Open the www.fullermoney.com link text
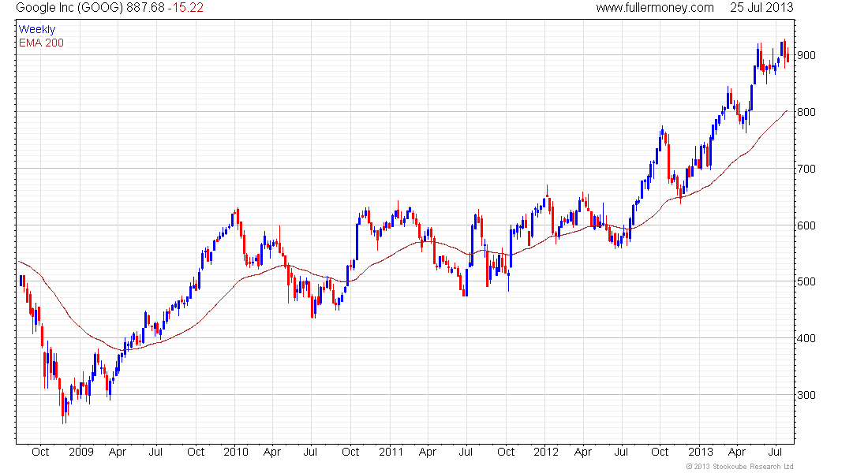Image resolution: width=868 pixels, height=473 pixels. pyautogui.click(x=655, y=8)
